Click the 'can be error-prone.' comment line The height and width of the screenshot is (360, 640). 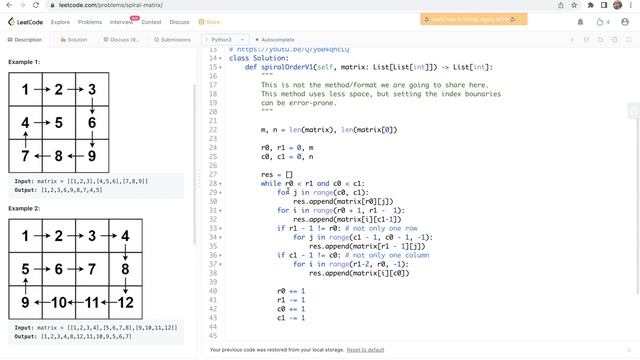coord(299,103)
